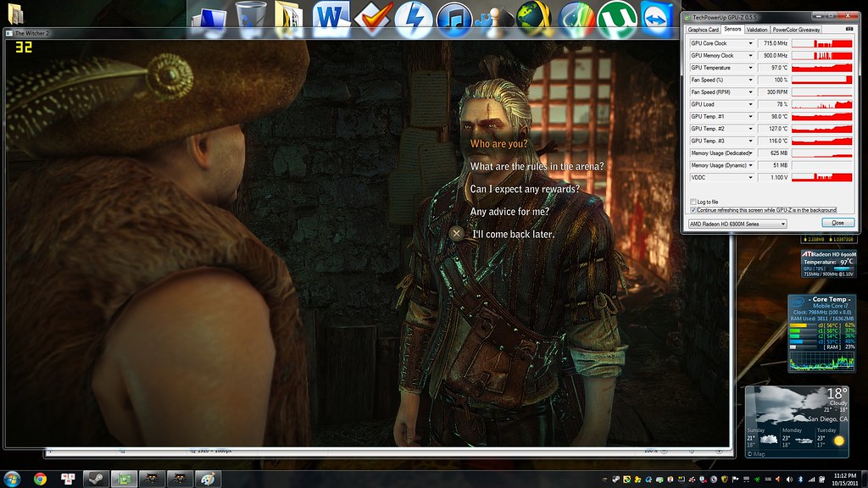Open the desktop folder icon top-left
Viewport: 868px width, 488px height.
[x=15, y=14]
